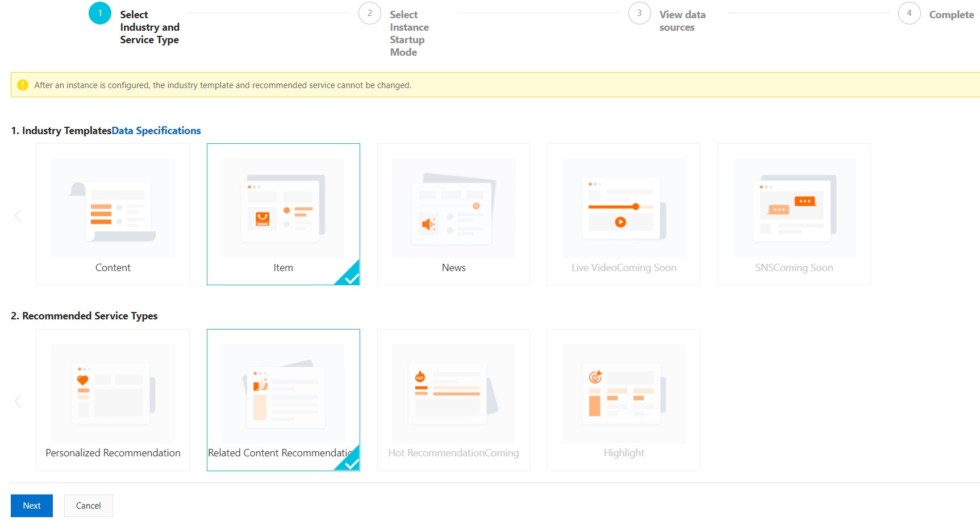The image size is (980, 520).
Task: Click the Personalized Recommendation label
Action: pyautogui.click(x=113, y=453)
